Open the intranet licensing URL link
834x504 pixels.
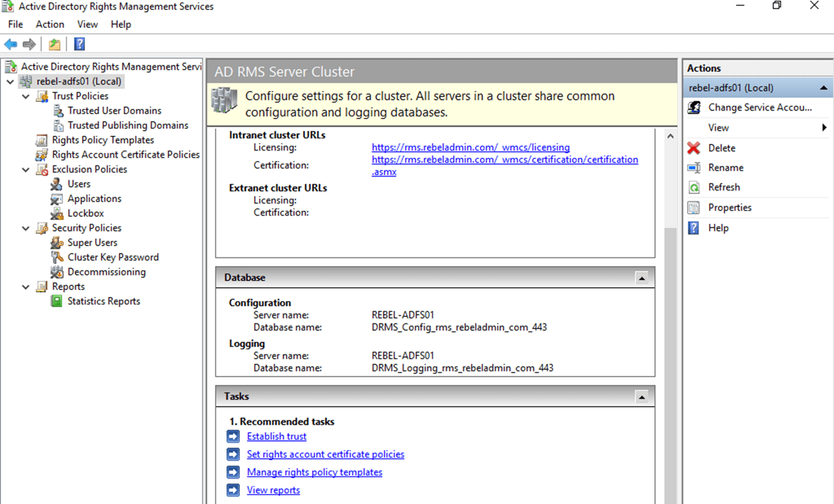[x=470, y=147]
